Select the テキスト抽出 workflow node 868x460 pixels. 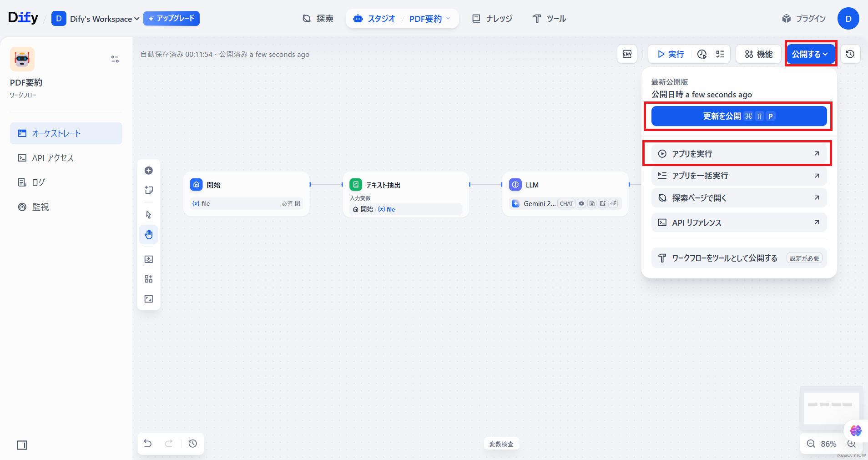click(x=405, y=185)
